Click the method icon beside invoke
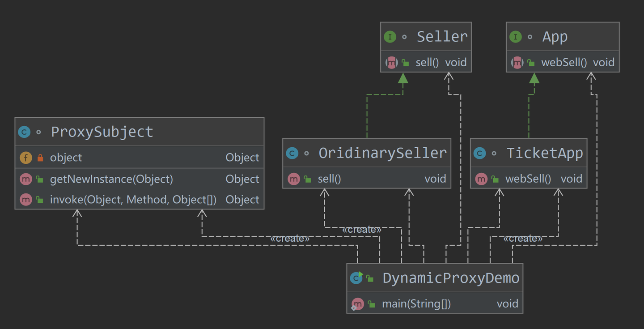644x329 pixels. (x=26, y=199)
